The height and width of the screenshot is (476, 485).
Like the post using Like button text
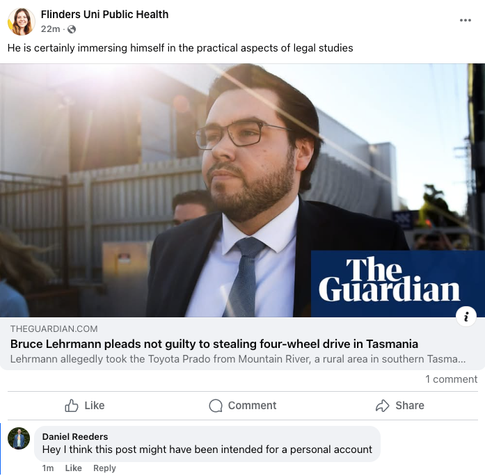[x=94, y=405]
